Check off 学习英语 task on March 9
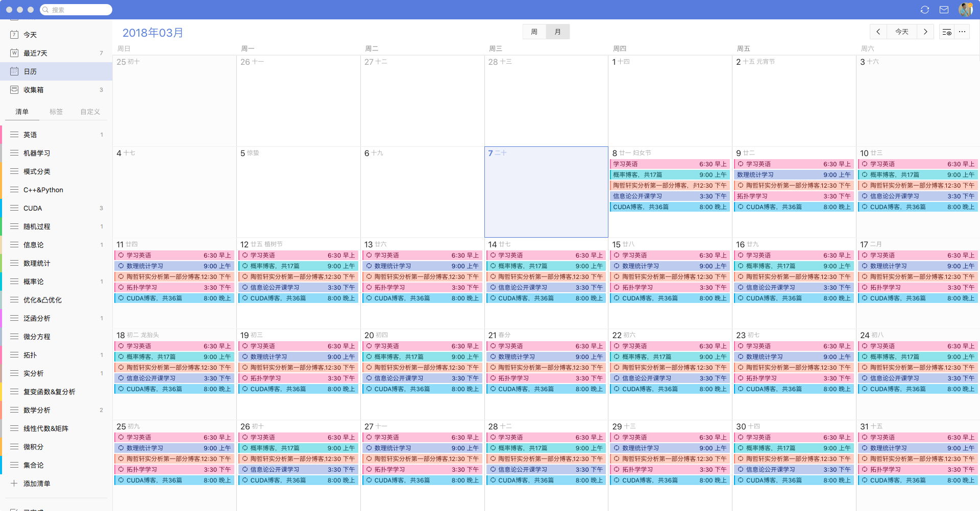Screen dimensions: 980x511 [x=741, y=164]
